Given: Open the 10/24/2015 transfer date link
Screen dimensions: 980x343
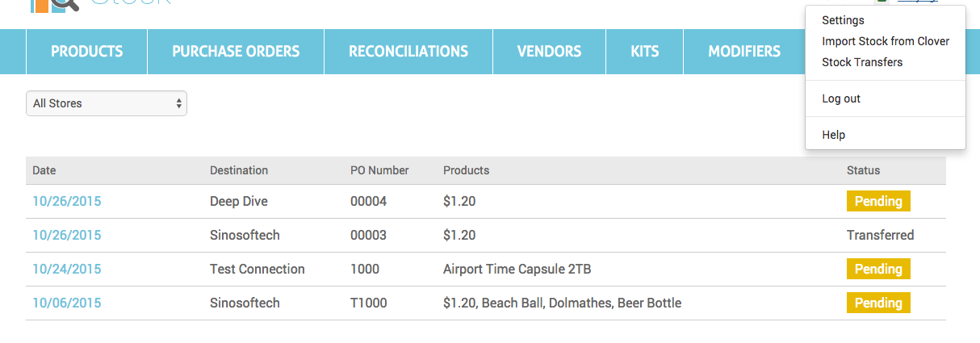Looking at the screenshot, I should tap(67, 269).
